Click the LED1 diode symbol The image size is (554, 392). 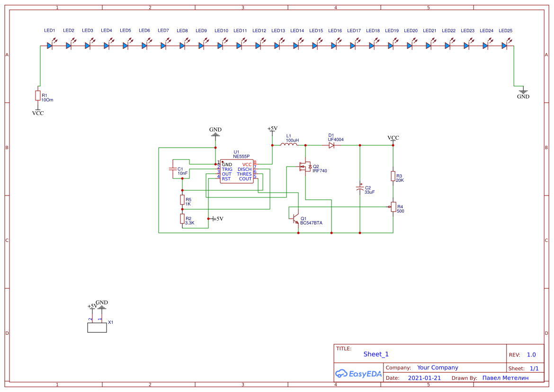coord(49,45)
